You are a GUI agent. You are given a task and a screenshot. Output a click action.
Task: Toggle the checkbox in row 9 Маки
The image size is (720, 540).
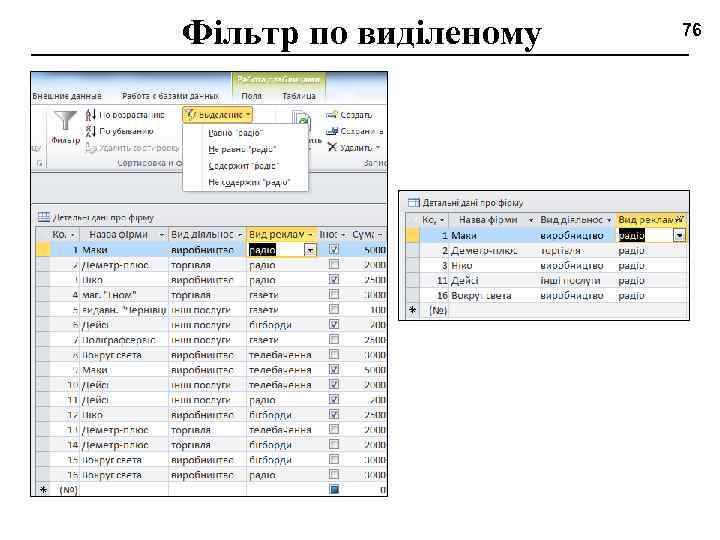point(334,369)
